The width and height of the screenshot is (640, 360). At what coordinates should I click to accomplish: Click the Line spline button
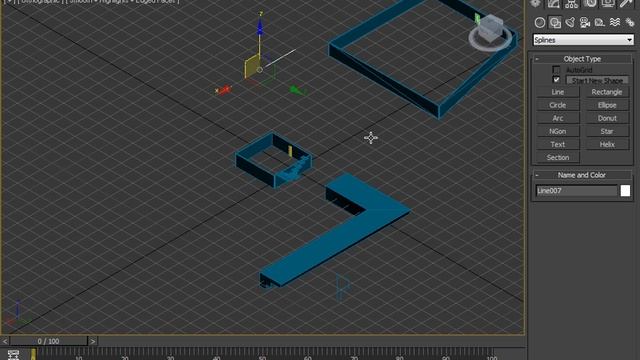[558, 92]
